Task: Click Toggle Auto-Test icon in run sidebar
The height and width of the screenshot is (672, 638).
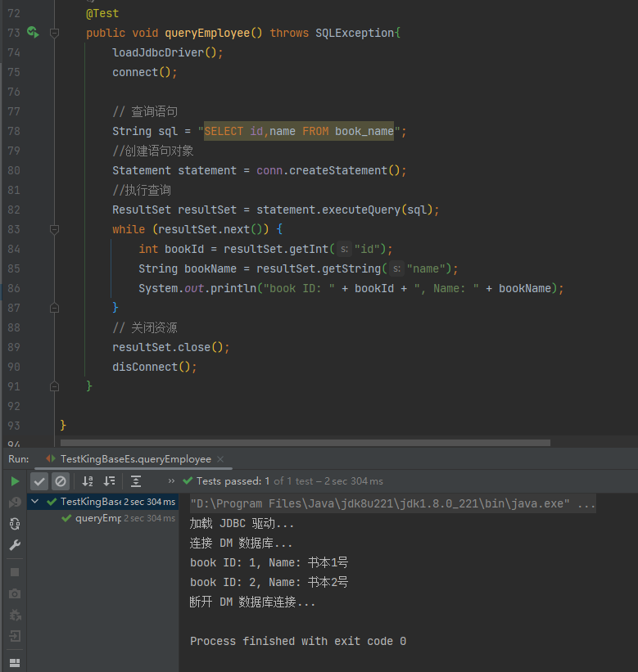Action: [15, 524]
